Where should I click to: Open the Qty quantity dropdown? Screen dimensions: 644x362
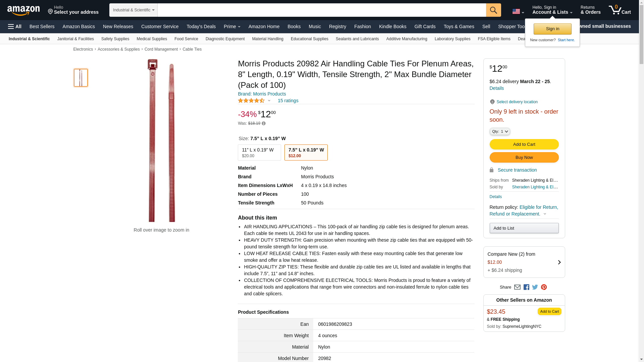tap(499, 132)
